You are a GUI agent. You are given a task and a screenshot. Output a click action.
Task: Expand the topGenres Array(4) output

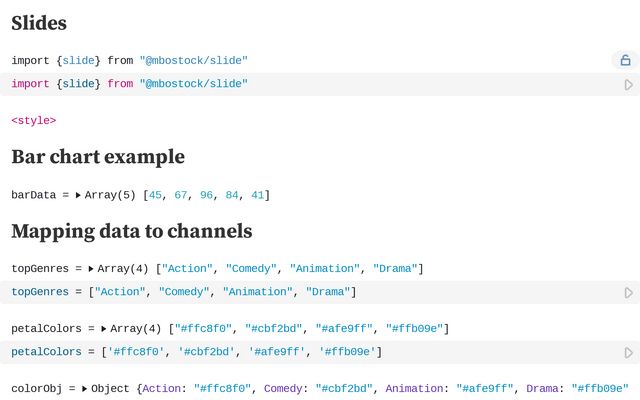pos(92,269)
